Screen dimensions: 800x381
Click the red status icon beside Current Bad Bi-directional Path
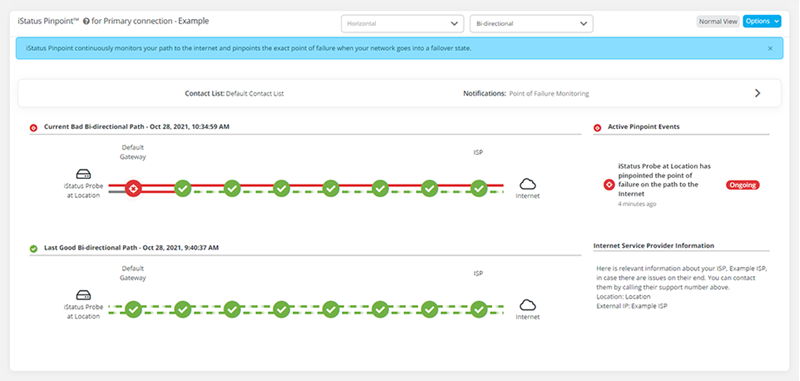34,128
